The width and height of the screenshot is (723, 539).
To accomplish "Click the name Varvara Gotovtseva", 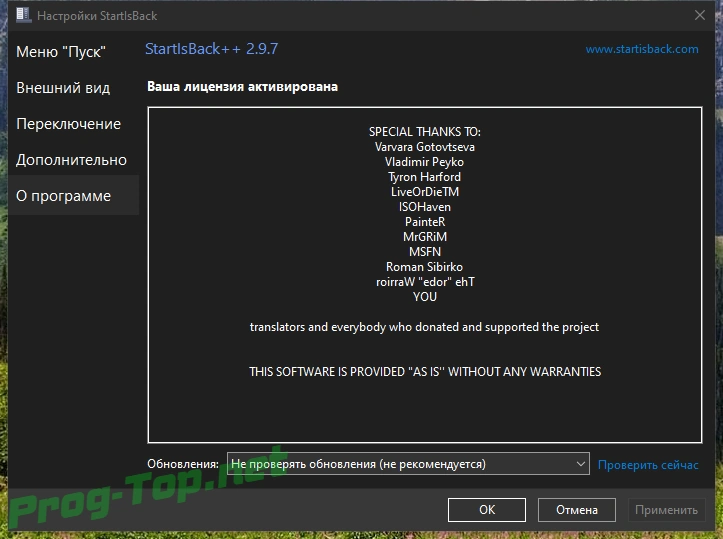I will point(425,147).
